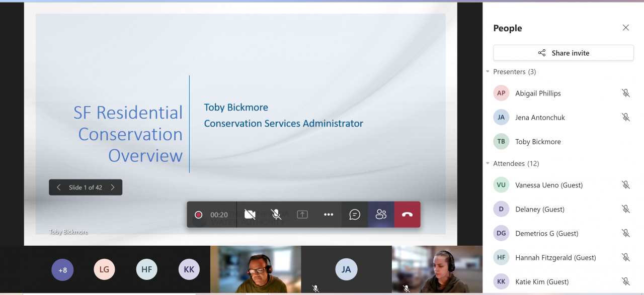Select Jena Antonchuk JA avatar in list
Image resolution: width=644 pixels, height=295 pixels.
(501, 117)
